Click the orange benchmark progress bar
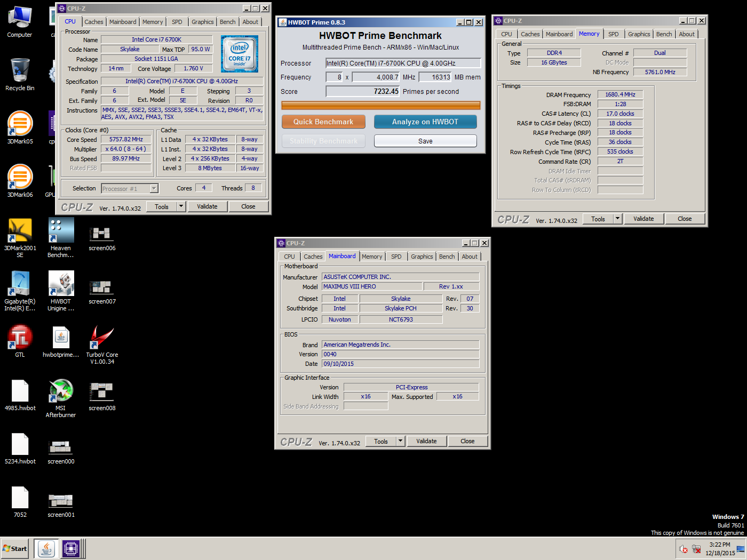The height and width of the screenshot is (560, 747). tap(381, 105)
